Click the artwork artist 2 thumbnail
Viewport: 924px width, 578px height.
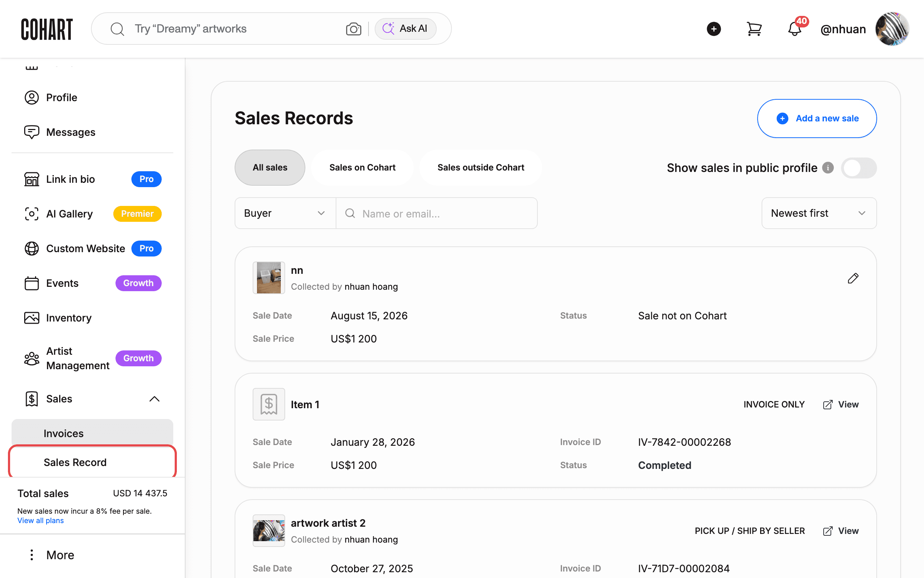coord(269,531)
